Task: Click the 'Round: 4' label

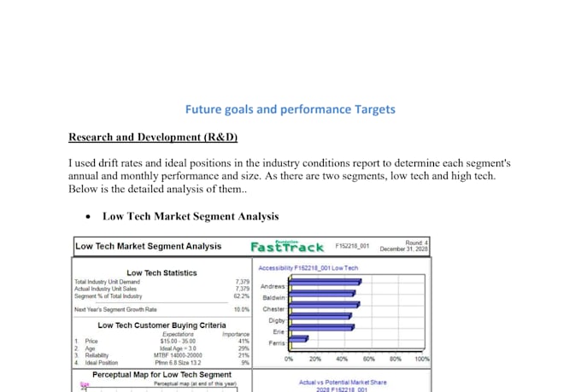Action: pos(416,243)
